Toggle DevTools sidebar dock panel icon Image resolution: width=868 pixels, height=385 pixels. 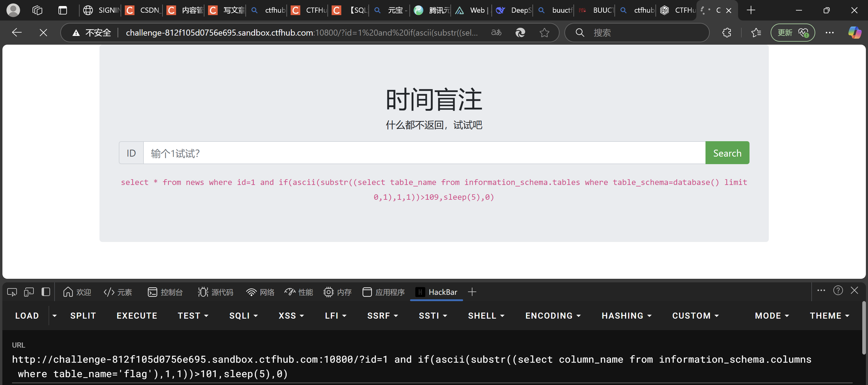click(46, 292)
